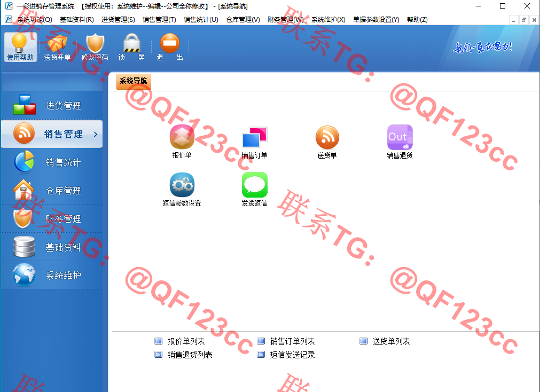Image resolution: width=540 pixels, height=392 pixels.
Task: Open 仓库管理 house sidebar icon
Action: coord(24,190)
